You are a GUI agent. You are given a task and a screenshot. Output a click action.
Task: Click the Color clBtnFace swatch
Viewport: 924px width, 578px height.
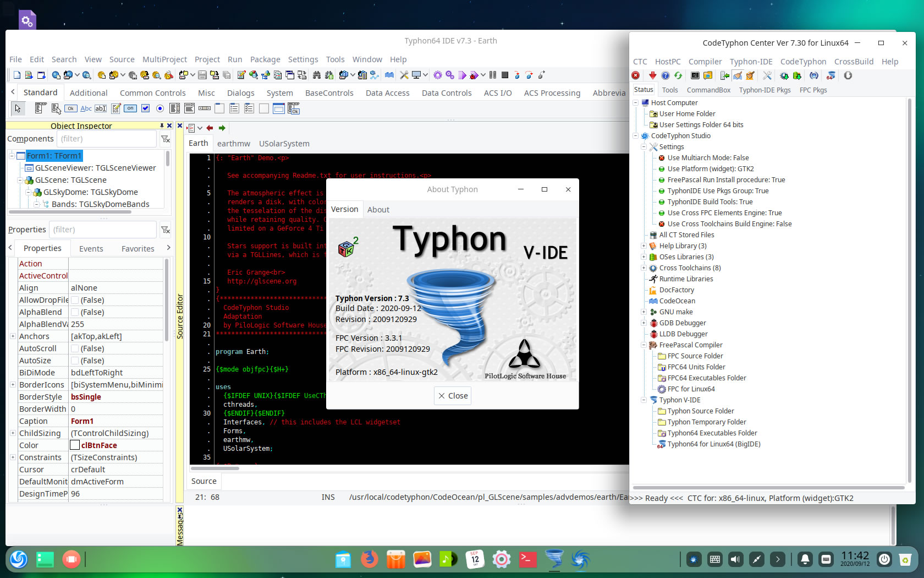pos(75,445)
